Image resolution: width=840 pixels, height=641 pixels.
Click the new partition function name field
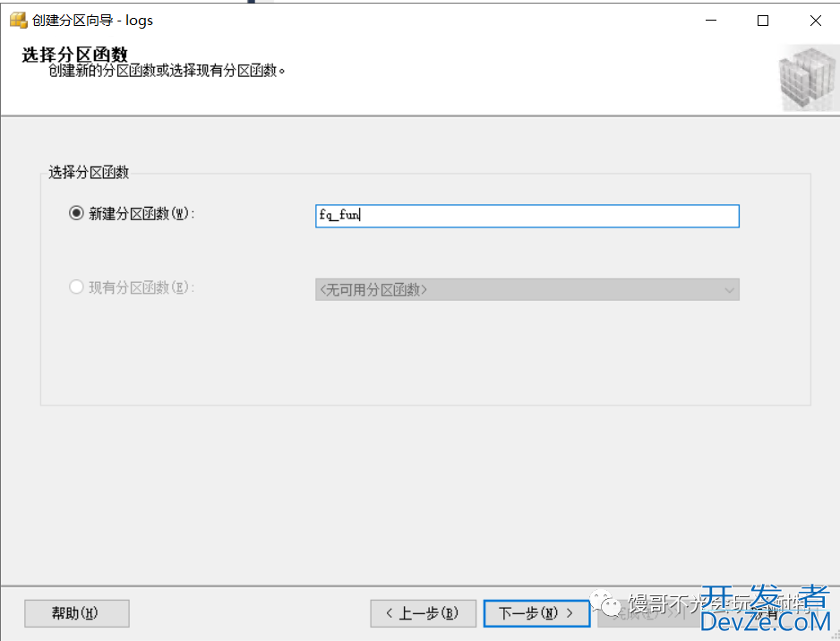(527, 216)
